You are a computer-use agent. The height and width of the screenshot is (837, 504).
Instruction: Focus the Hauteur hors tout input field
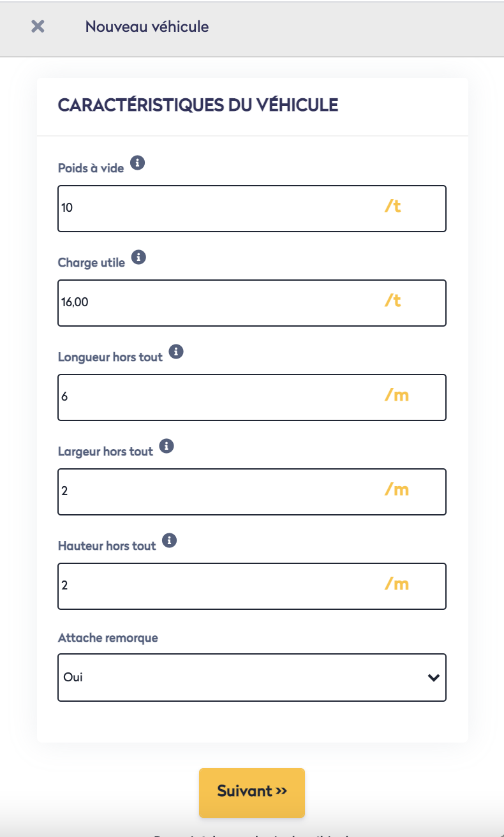tap(217, 586)
